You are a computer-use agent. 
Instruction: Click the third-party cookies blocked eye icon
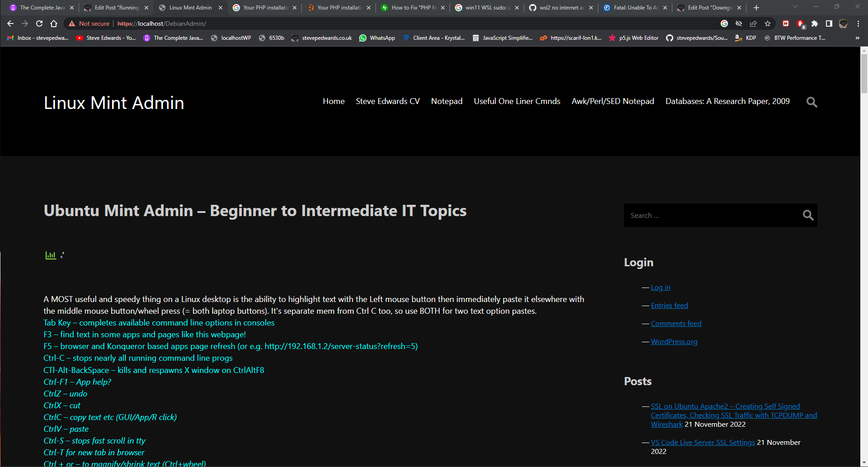739,24
